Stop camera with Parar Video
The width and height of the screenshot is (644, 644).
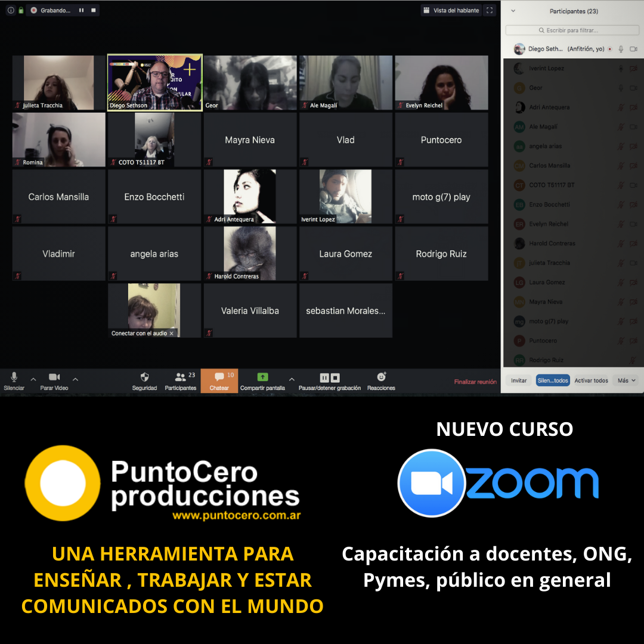coord(54,381)
